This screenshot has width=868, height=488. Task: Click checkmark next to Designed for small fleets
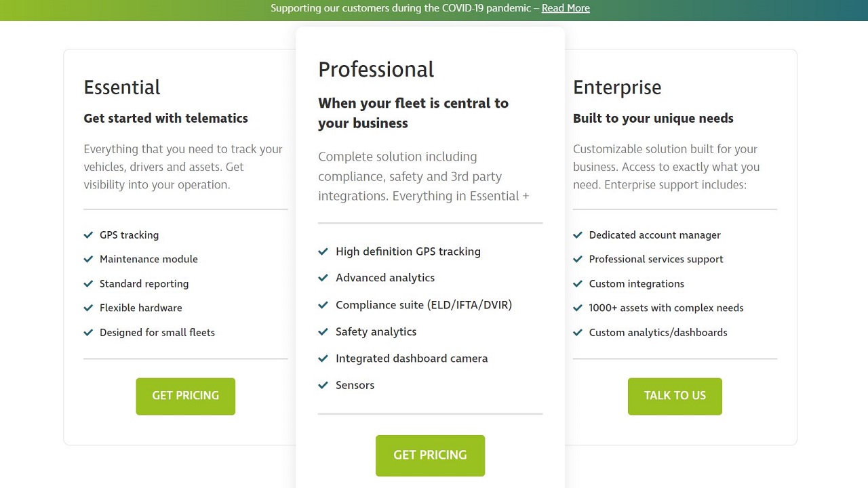pos(88,332)
